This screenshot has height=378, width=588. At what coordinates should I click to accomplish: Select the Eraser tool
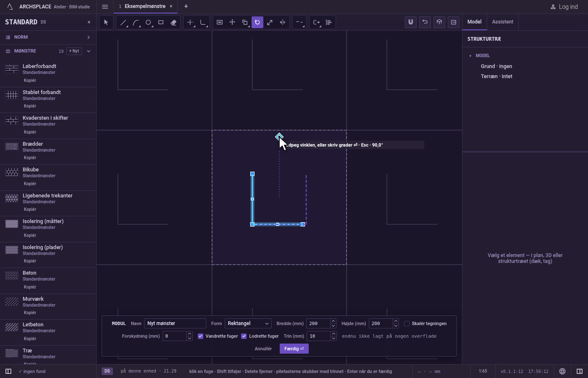173,22
